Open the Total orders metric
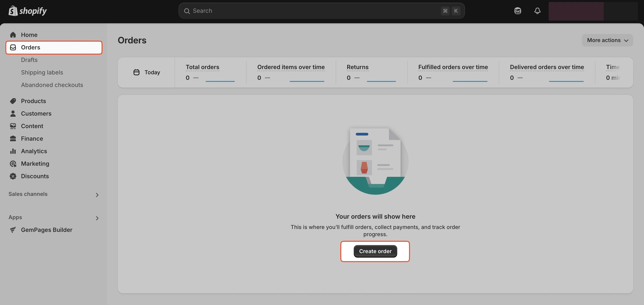Image resolution: width=644 pixels, height=305 pixels. click(x=210, y=72)
